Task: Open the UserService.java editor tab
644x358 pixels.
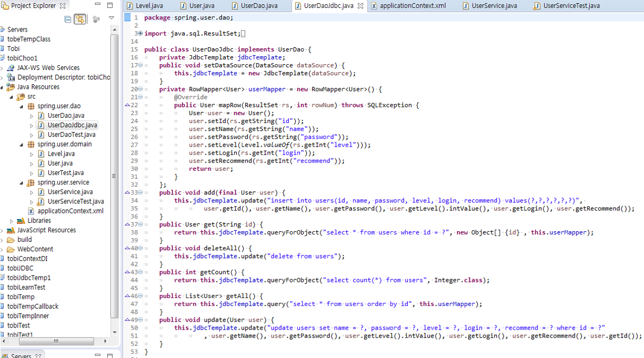Action: (x=490, y=6)
